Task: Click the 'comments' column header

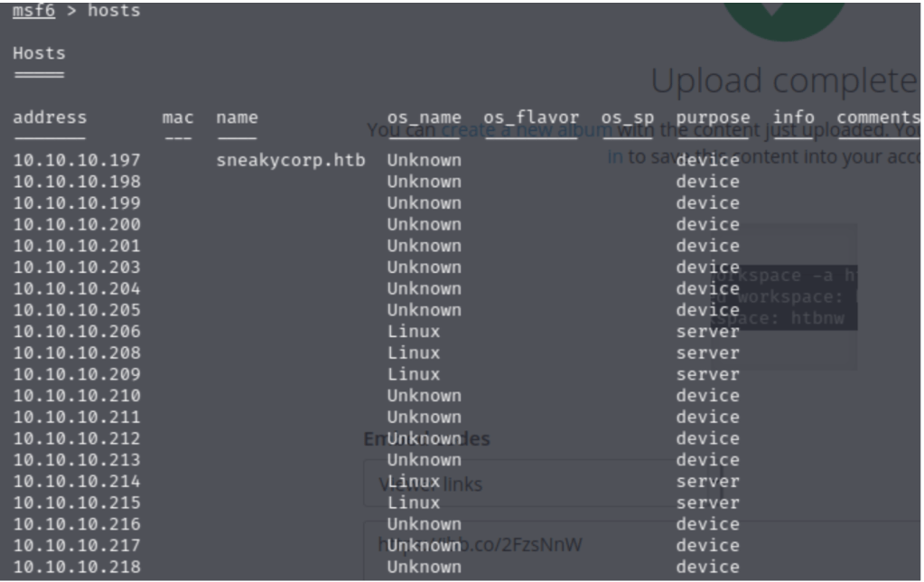Action: 877,117
